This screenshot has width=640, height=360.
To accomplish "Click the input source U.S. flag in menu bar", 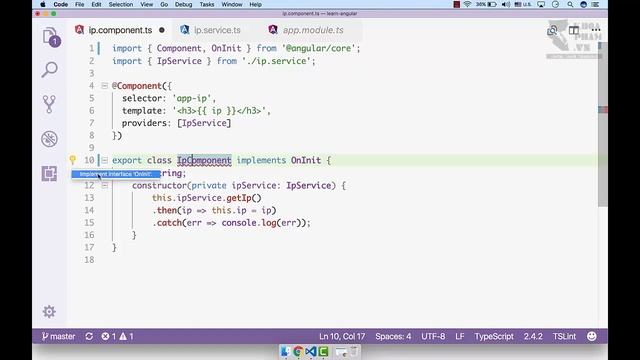I will tap(523, 4).
